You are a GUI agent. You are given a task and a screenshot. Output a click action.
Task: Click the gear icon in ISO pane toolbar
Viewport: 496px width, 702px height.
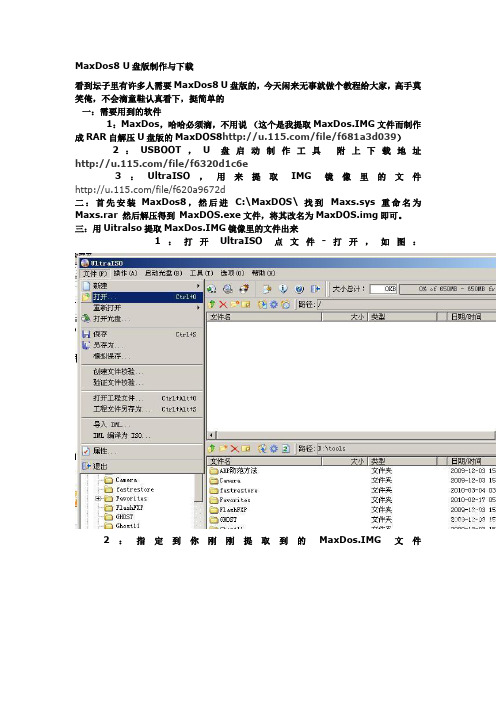pyautogui.click(x=274, y=304)
